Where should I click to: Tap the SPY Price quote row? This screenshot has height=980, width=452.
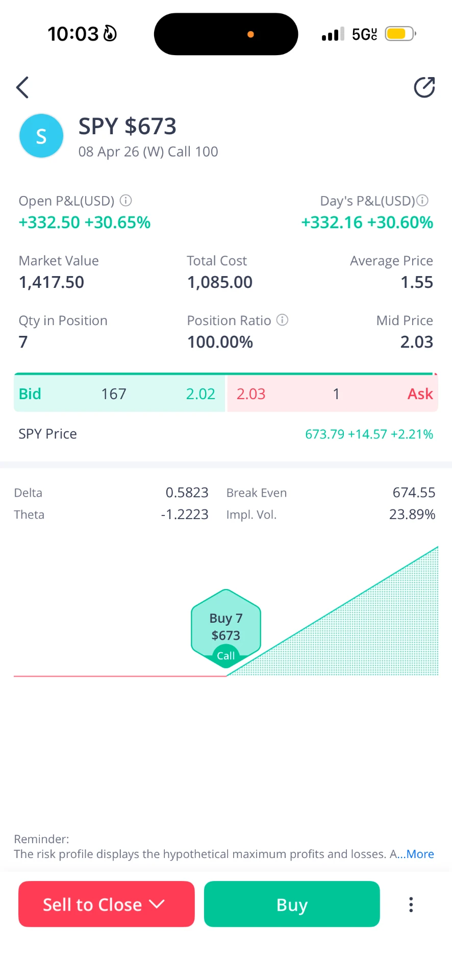226,434
